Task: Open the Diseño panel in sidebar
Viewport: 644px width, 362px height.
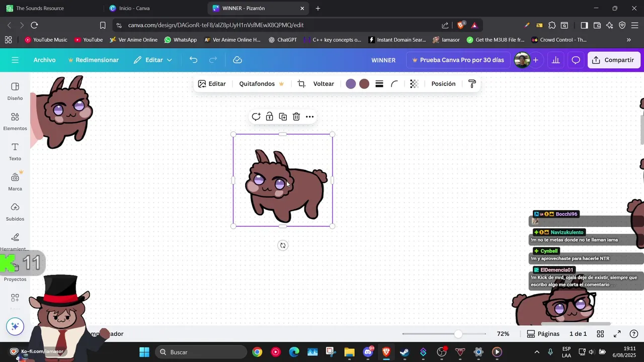Action: (x=15, y=92)
